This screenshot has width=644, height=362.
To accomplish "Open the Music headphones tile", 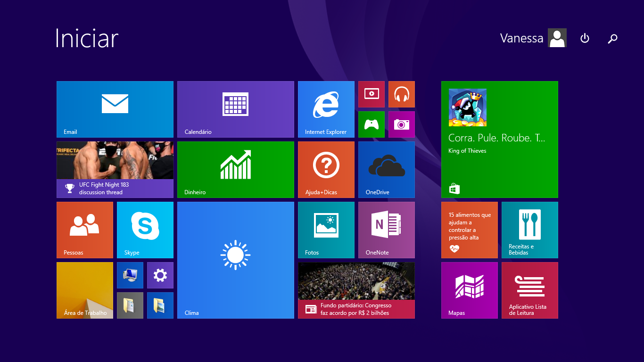I will [402, 94].
